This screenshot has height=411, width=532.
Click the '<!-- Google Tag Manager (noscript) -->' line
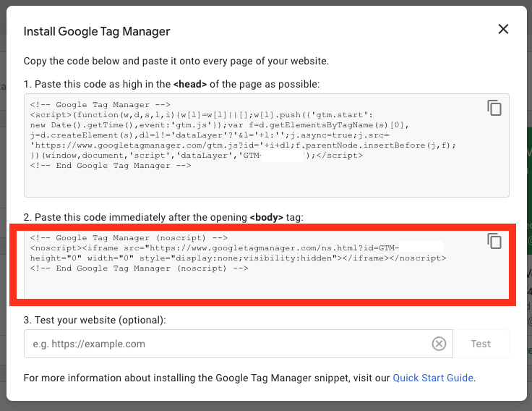[129, 238]
